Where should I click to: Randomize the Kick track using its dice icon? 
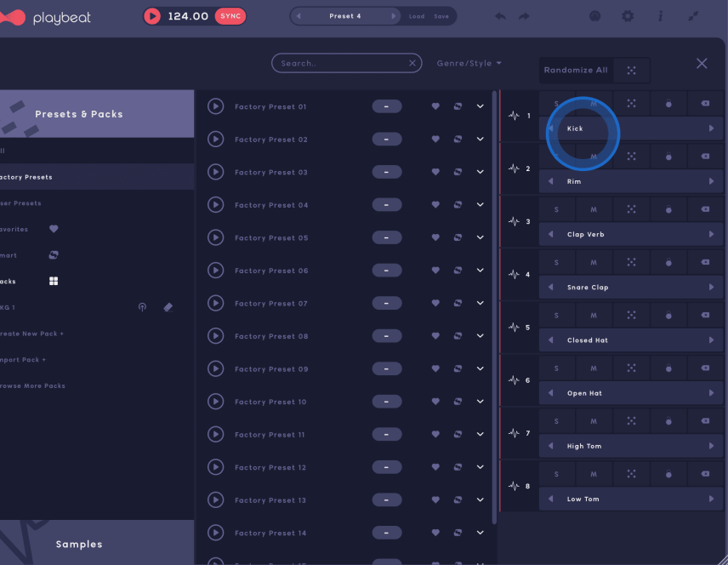[x=631, y=101]
